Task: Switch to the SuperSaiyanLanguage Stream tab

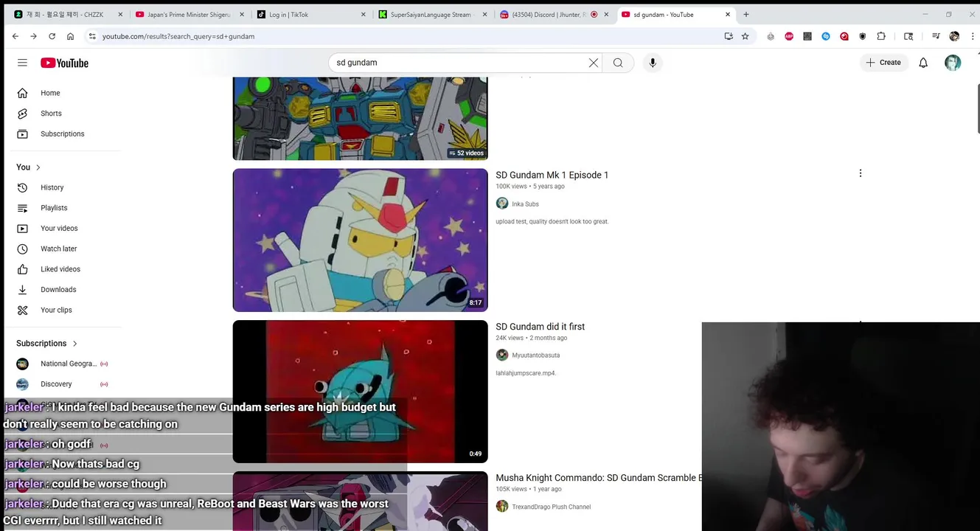Action: (x=432, y=15)
